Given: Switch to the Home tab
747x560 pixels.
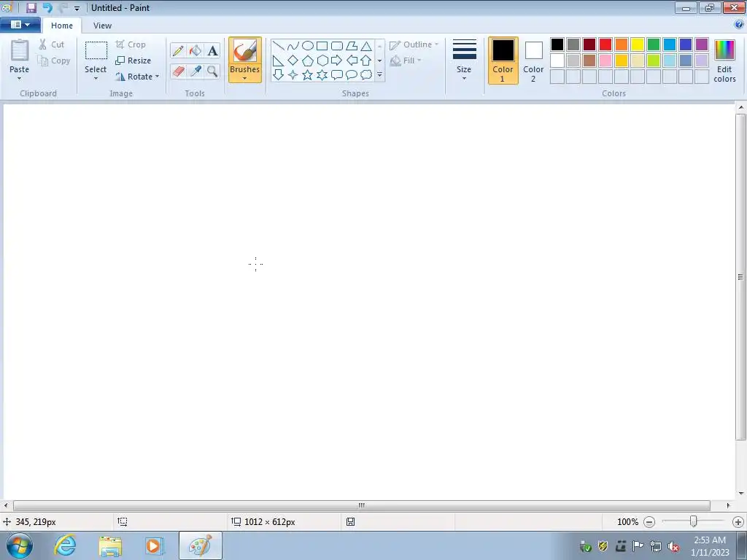Looking at the screenshot, I should click(62, 26).
